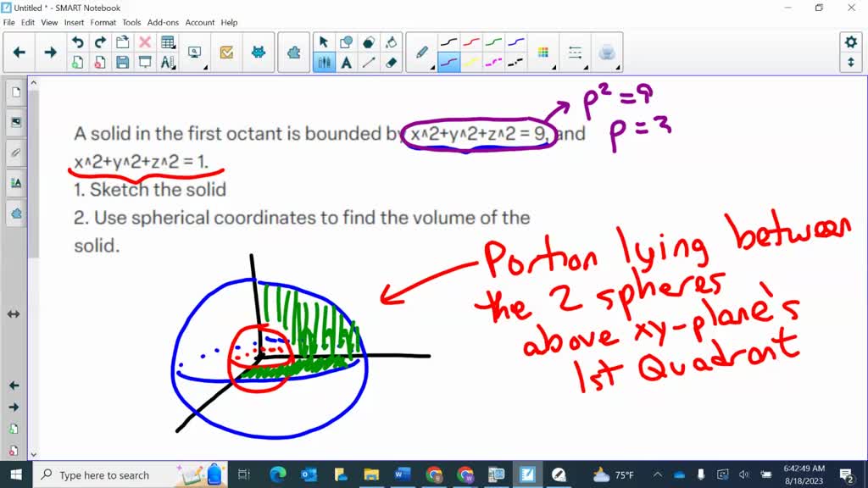Click the forward navigation arrow

point(50,52)
